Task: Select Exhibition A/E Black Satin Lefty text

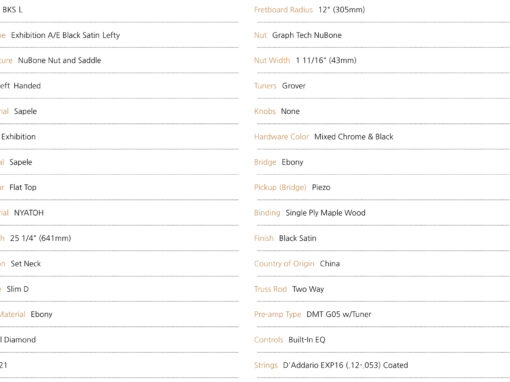Action: coord(65,35)
